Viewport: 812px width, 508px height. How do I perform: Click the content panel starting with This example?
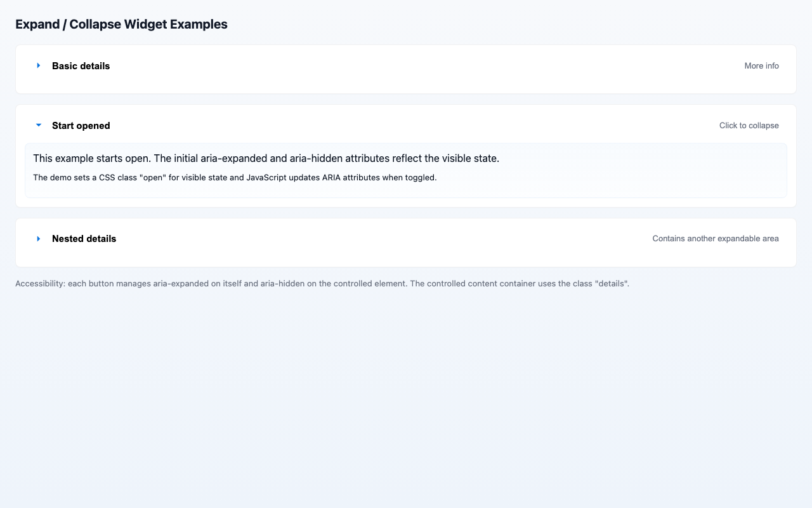(266, 158)
